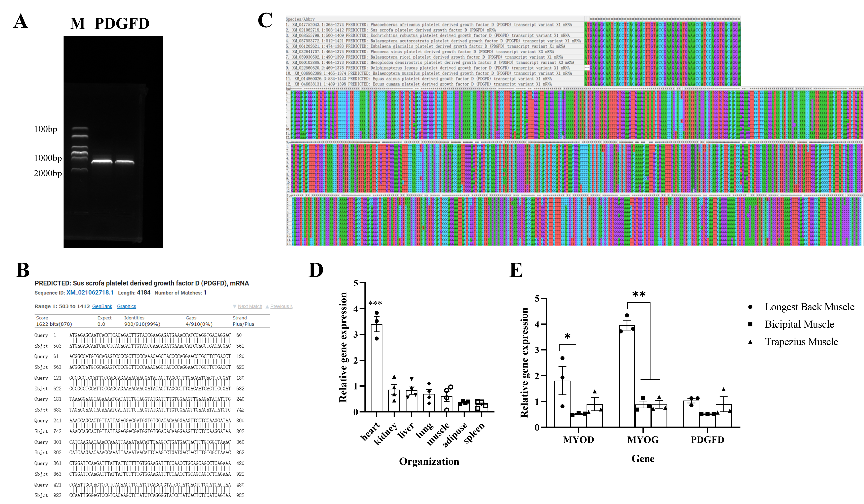Click the Previous Match up-arrow icon
This screenshot has height=504, width=864.
[267, 306]
